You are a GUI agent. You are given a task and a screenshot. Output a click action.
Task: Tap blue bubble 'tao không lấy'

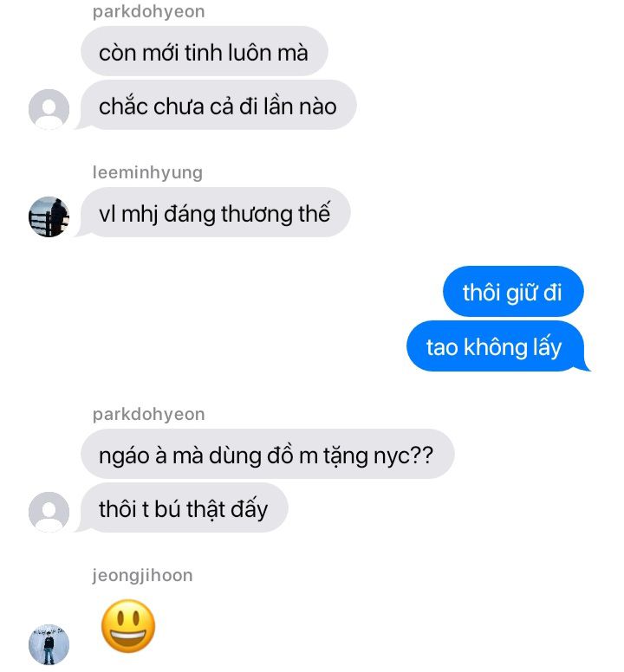tap(497, 346)
